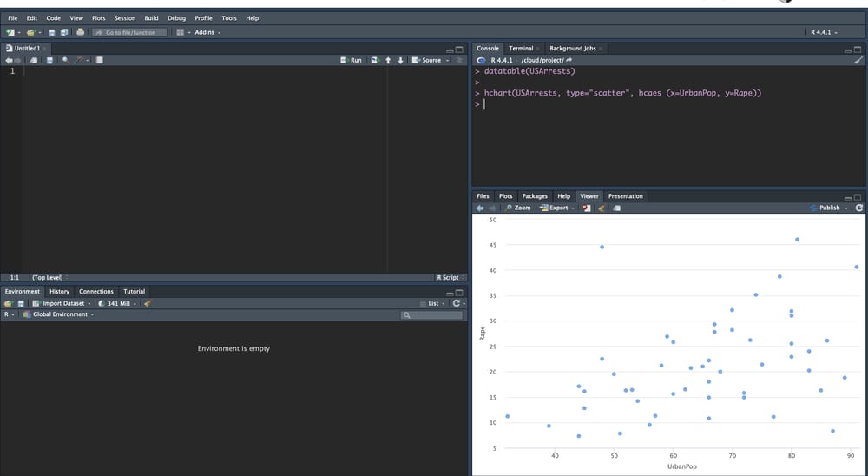Open R 4.4.1 version selector top right
Image resolution: width=868 pixels, height=476 pixels.
[824, 33]
